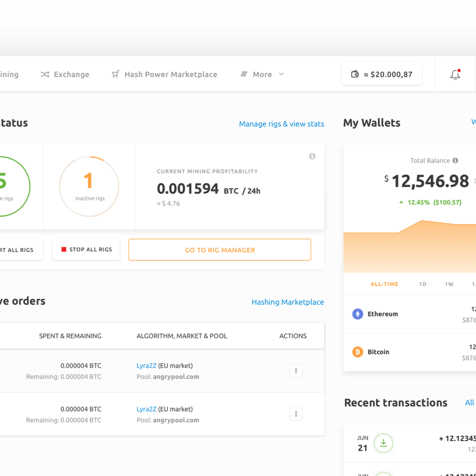Click the info icon on mining profitability card
This screenshot has height=476, width=476.
pos(312,156)
